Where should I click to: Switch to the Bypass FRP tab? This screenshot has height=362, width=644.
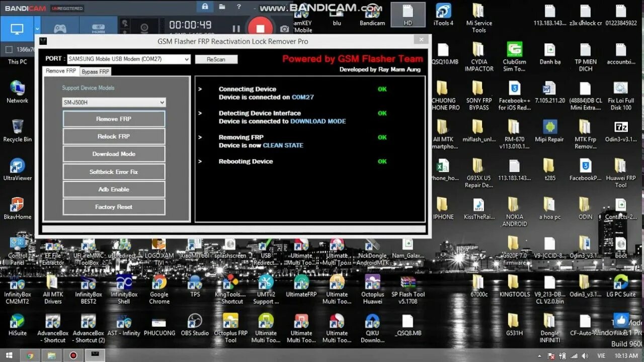tap(96, 71)
